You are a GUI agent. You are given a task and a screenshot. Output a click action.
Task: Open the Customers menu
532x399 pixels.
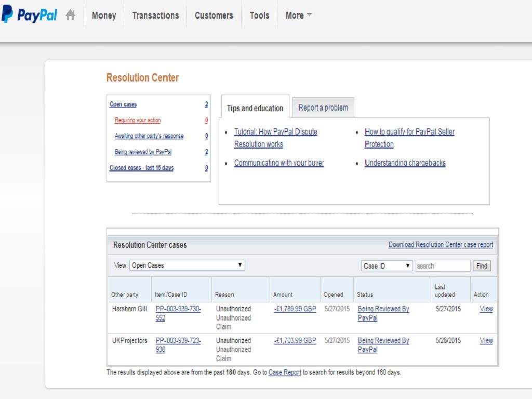(214, 16)
